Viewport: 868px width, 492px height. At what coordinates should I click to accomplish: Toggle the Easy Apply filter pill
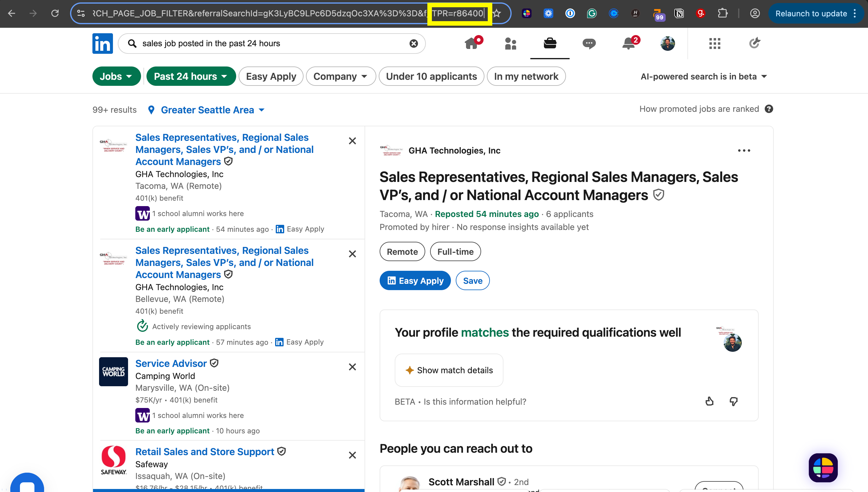[x=271, y=76]
